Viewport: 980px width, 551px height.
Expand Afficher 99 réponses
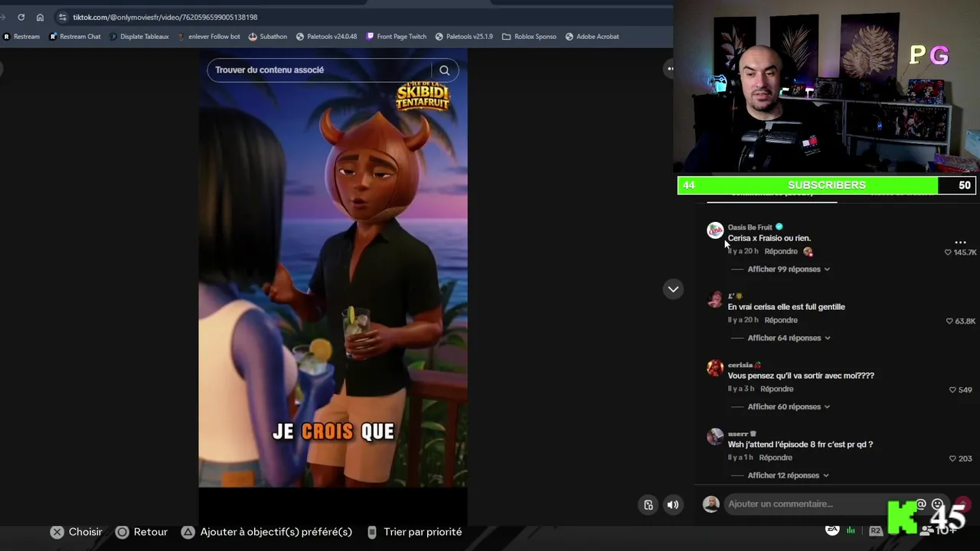(x=788, y=269)
